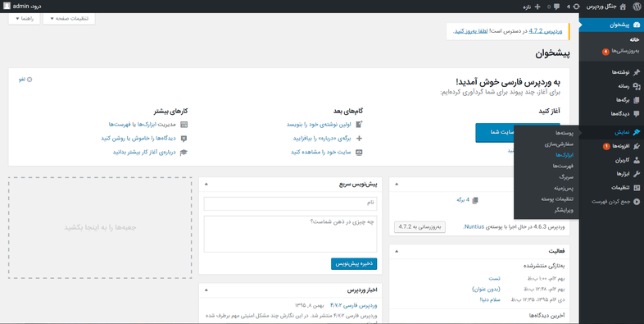
Task: Collapse the At a Glance widget arrow
Action: click(x=397, y=185)
